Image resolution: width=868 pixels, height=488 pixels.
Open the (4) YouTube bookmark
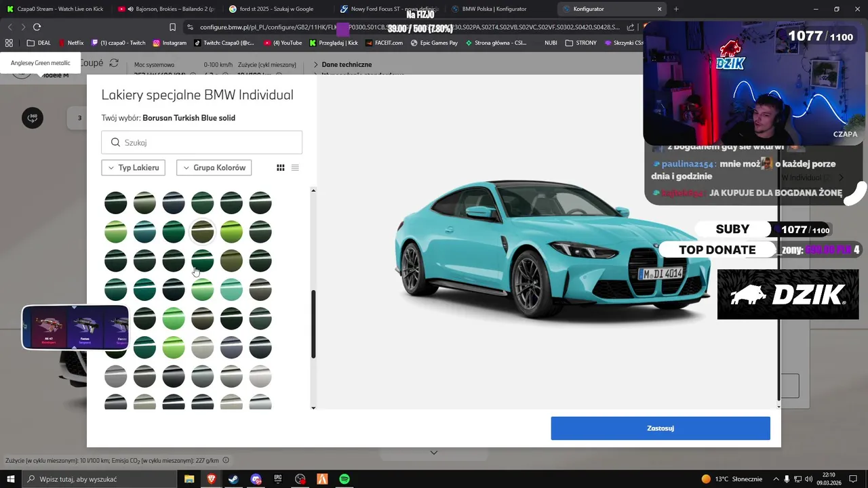[x=282, y=43]
